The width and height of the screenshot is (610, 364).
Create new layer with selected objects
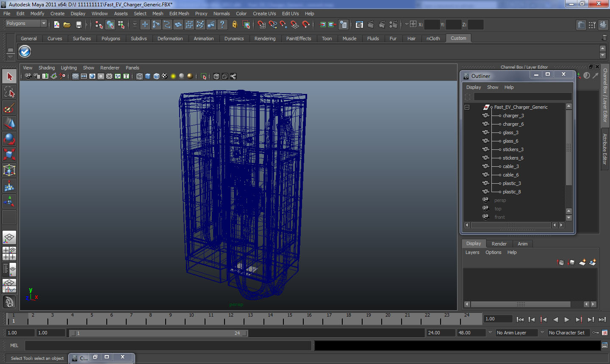pos(593,262)
